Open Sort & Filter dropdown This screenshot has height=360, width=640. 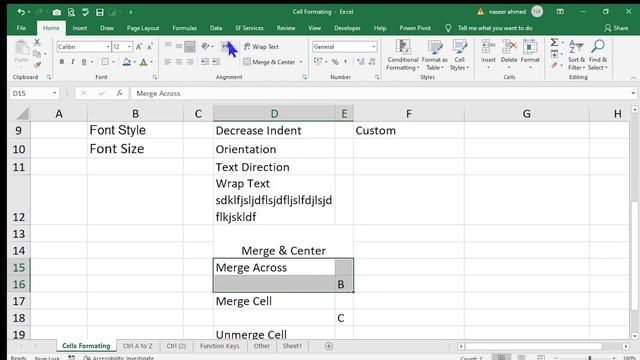(x=576, y=55)
